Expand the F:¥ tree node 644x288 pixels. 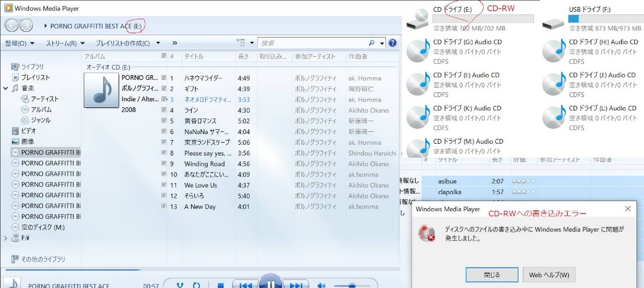pyautogui.click(x=5, y=238)
